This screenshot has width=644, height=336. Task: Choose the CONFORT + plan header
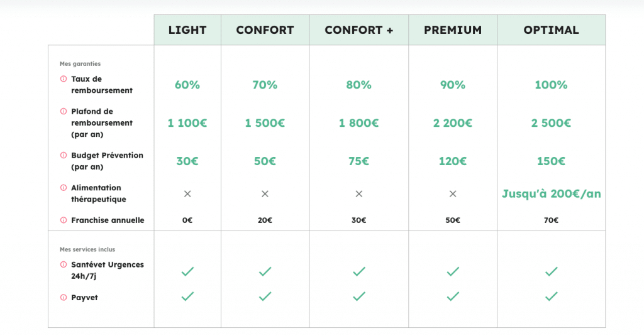click(x=358, y=30)
